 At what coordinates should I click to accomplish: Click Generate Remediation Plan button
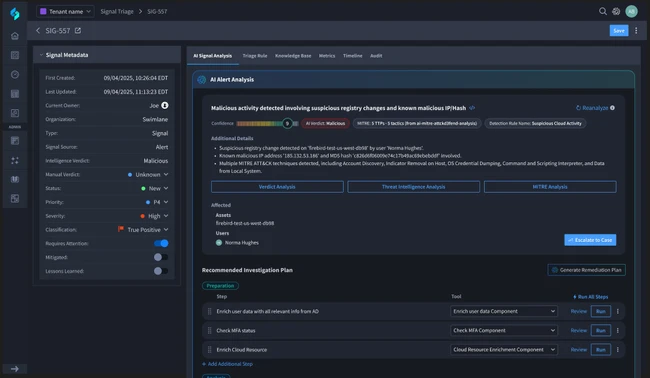point(587,270)
